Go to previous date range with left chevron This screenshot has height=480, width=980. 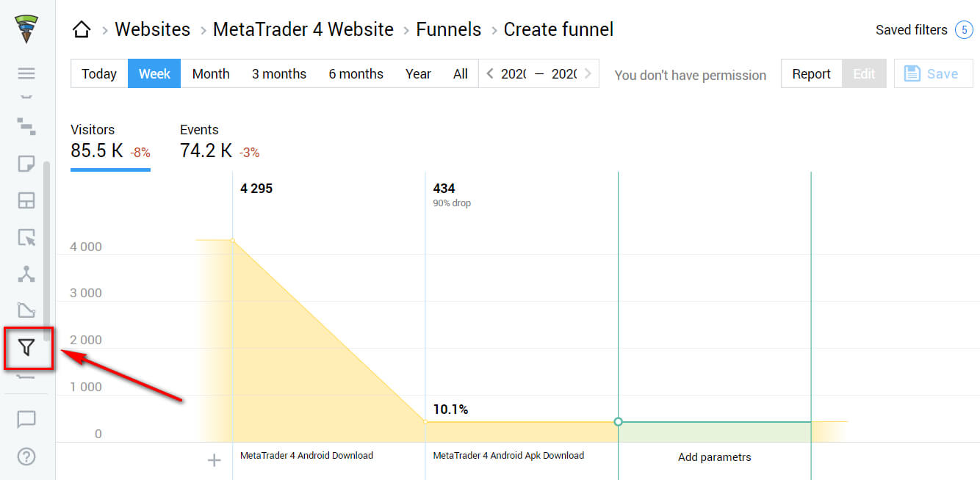(491, 74)
